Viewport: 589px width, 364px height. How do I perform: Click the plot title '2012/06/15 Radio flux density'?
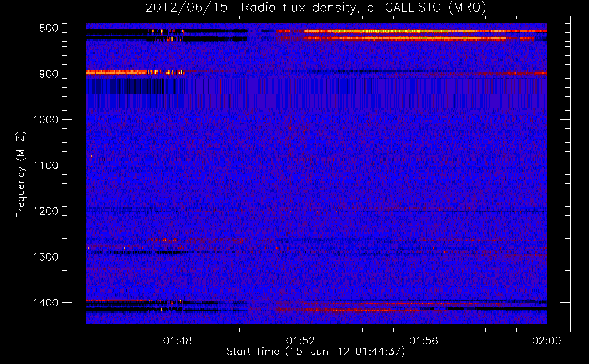click(251, 8)
